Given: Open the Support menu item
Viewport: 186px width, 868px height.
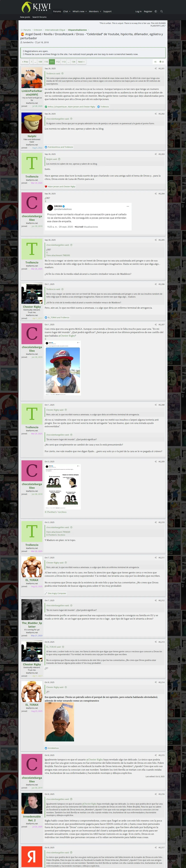Looking at the screenshot, I should [107, 11].
